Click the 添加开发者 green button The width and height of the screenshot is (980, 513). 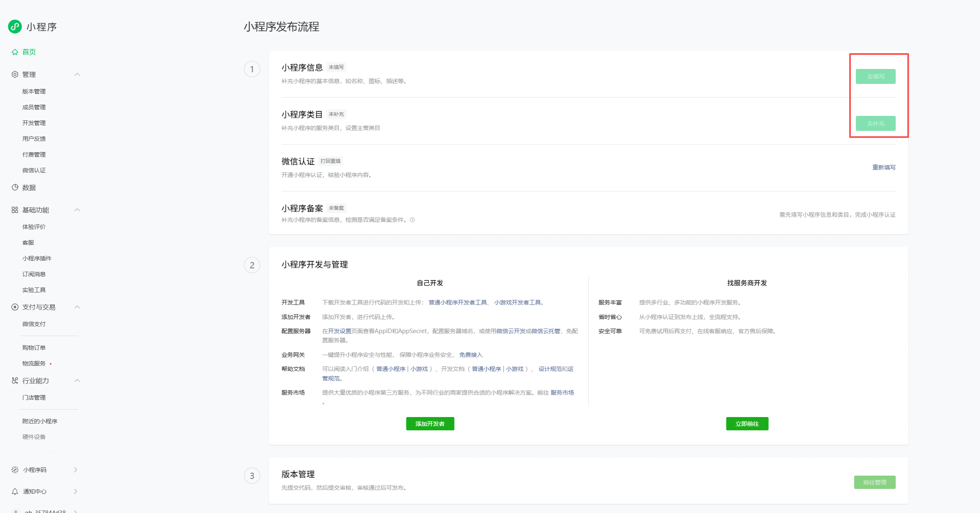coord(430,424)
